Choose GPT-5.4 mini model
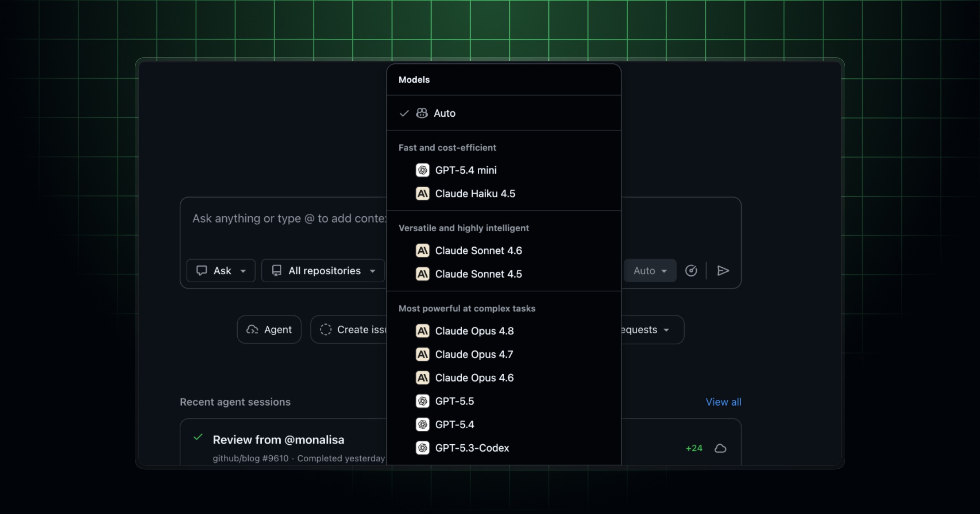This screenshot has height=514, width=980. click(x=504, y=170)
